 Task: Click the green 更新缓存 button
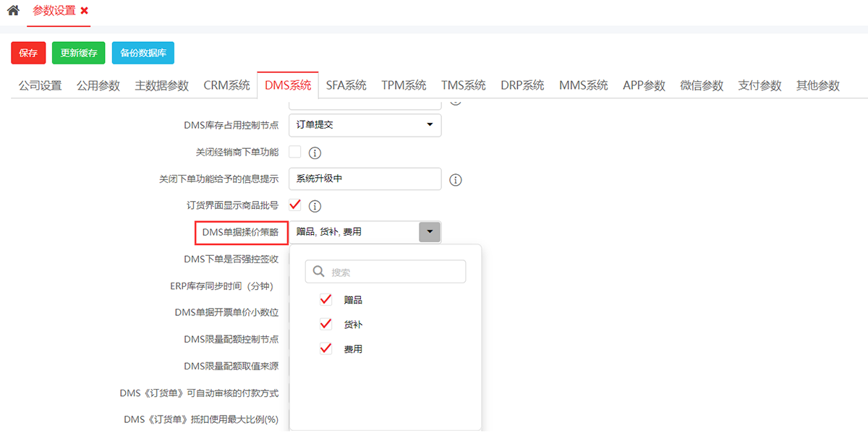pyautogui.click(x=78, y=53)
